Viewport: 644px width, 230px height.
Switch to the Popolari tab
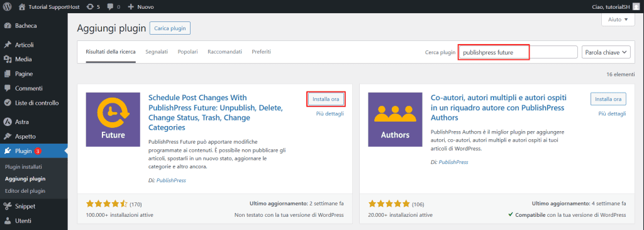pyautogui.click(x=187, y=52)
